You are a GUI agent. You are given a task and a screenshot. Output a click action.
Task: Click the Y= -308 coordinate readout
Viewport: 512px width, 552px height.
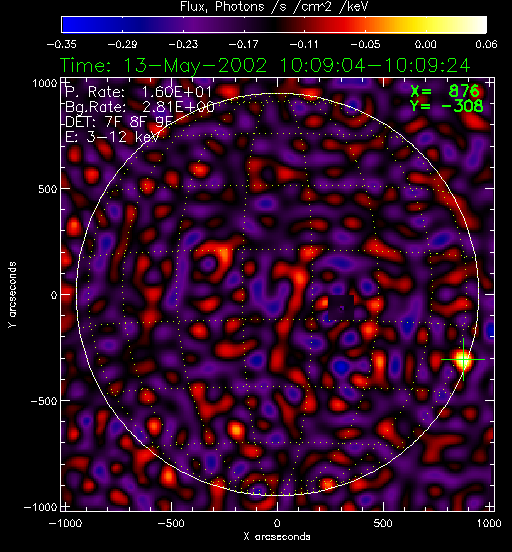coord(447,106)
